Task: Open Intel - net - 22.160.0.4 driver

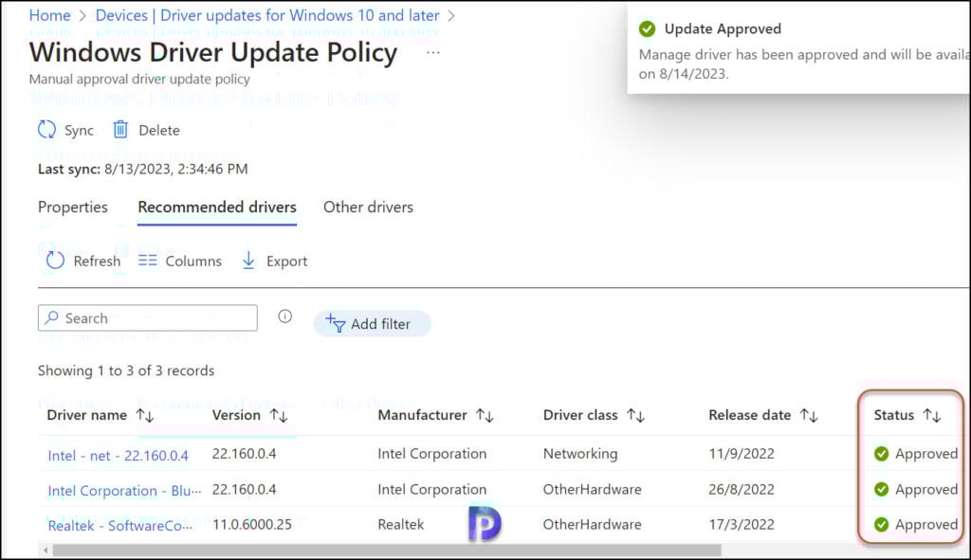Action: point(118,456)
